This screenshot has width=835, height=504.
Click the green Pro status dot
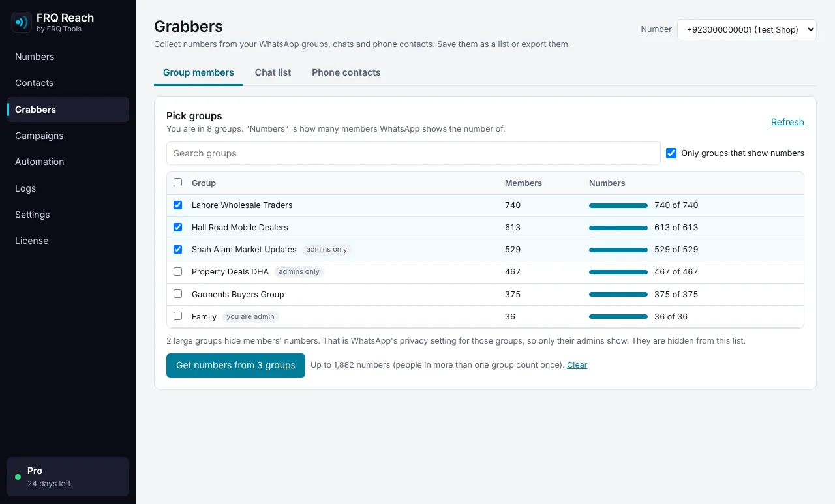18,477
